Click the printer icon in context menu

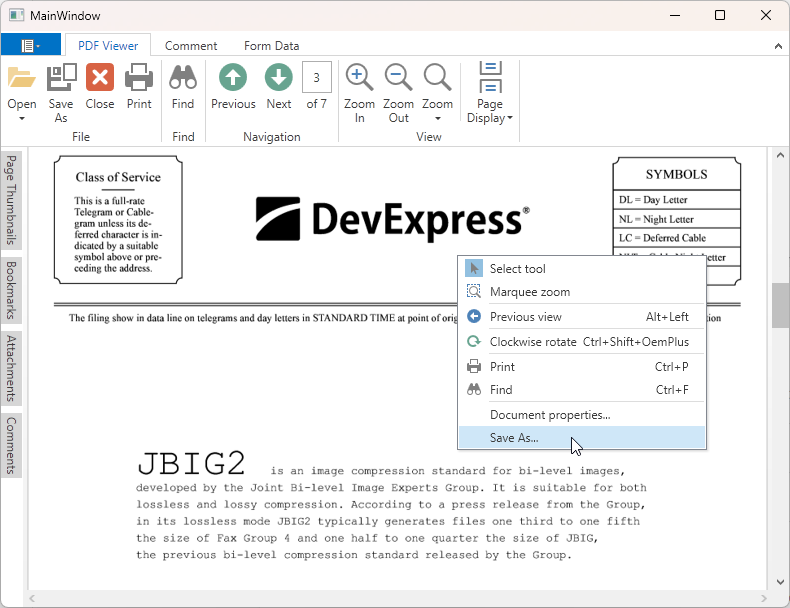pos(474,366)
